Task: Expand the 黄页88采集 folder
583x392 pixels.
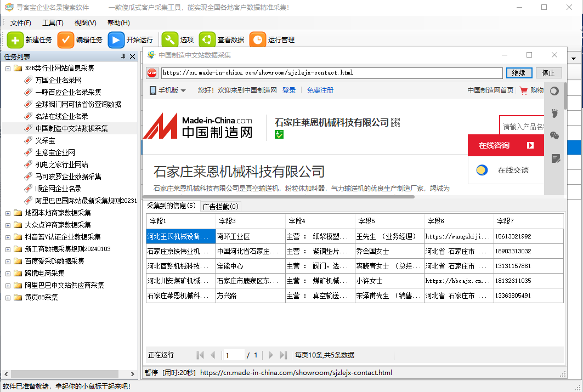Action: [8, 298]
